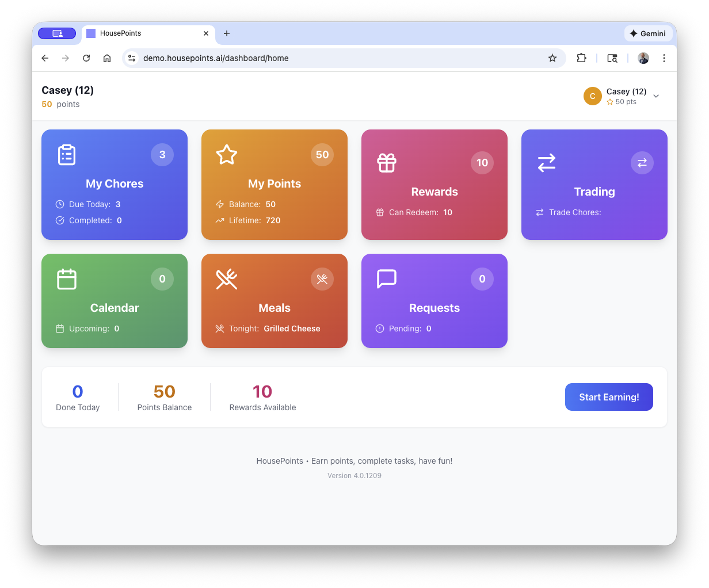The height and width of the screenshot is (588, 709).
Task: Click the large utensils icon on Meals card
Action: point(227,279)
